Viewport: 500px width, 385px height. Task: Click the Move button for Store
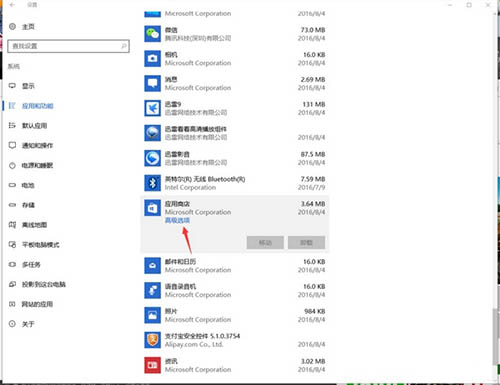[265, 243]
